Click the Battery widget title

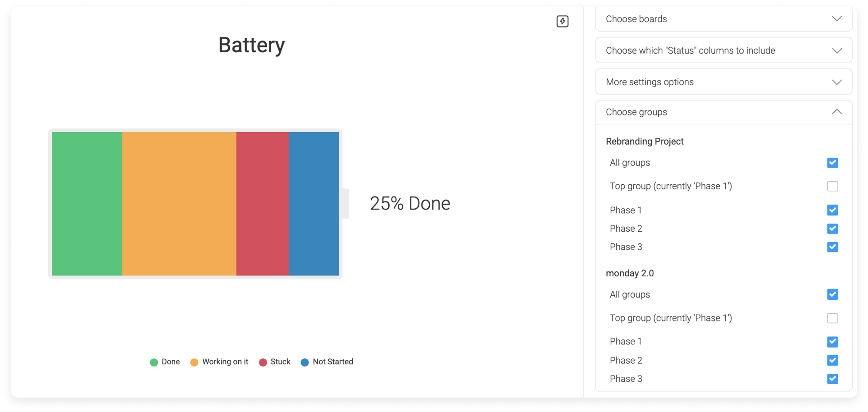251,45
